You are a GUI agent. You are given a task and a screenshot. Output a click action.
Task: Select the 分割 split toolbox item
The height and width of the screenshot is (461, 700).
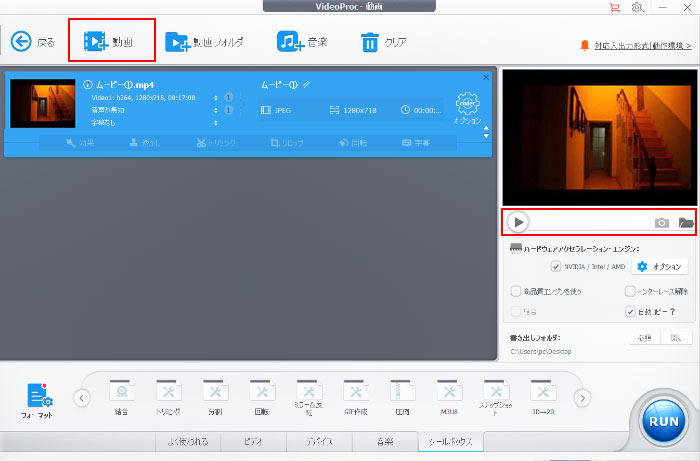(x=215, y=397)
